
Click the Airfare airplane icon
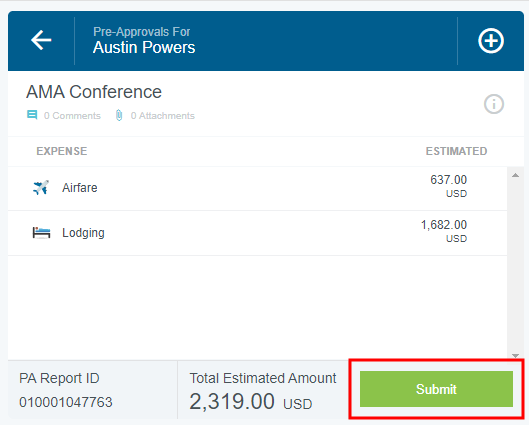point(41,188)
